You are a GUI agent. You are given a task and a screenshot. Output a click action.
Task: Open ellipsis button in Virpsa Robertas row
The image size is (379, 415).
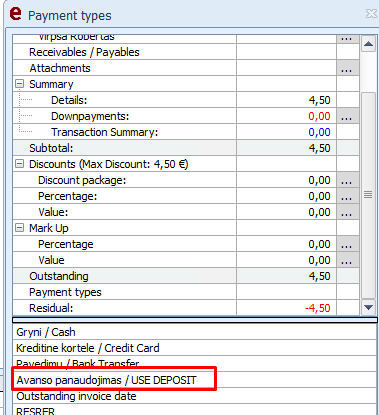(x=347, y=39)
